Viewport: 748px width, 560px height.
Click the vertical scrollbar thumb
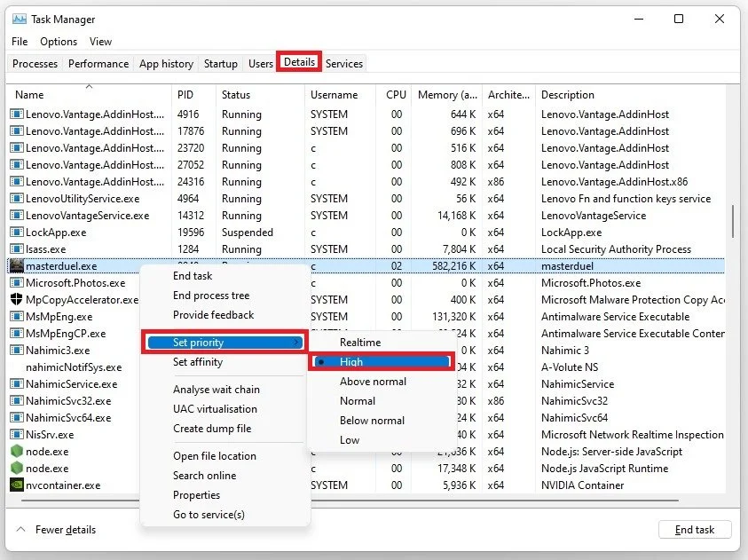coord(733,221)
